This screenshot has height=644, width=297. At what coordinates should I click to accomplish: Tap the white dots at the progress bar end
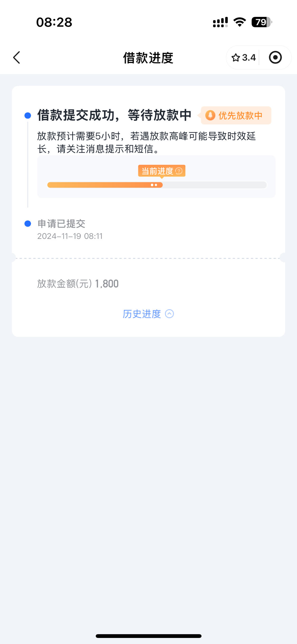(154, 185)
